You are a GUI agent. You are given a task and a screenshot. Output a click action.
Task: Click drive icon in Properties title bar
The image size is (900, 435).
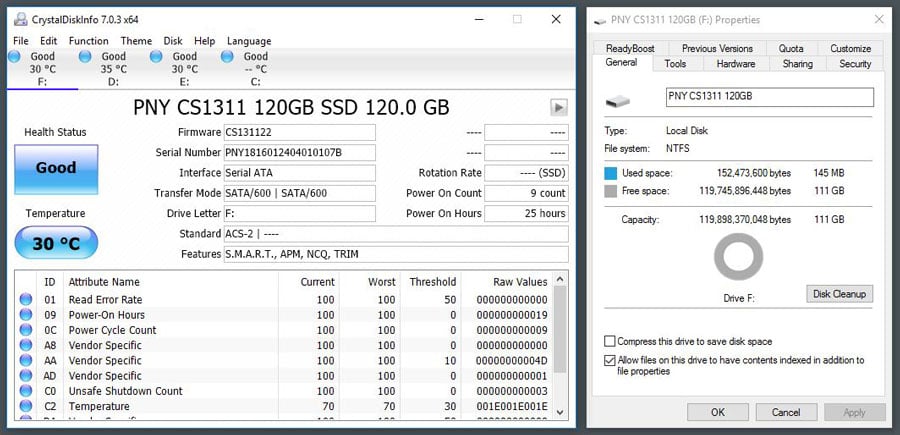tap(600, 20)
